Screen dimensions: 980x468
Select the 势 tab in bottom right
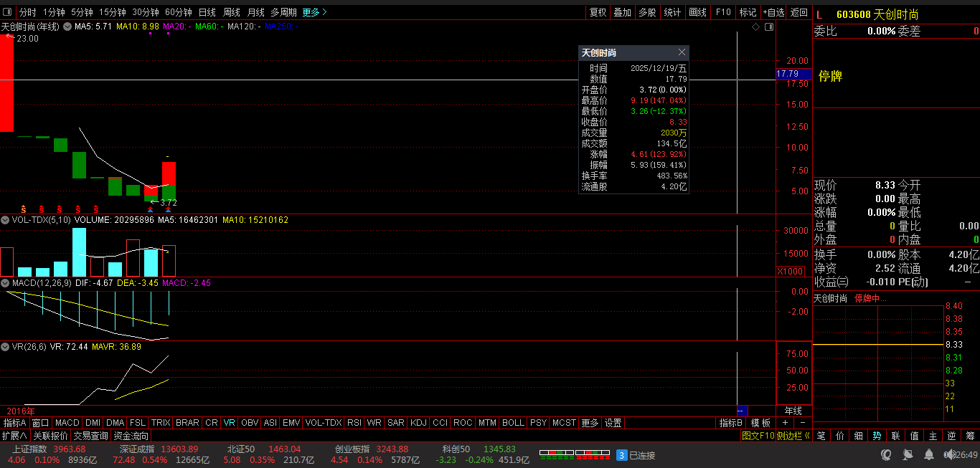coord(877,436)
